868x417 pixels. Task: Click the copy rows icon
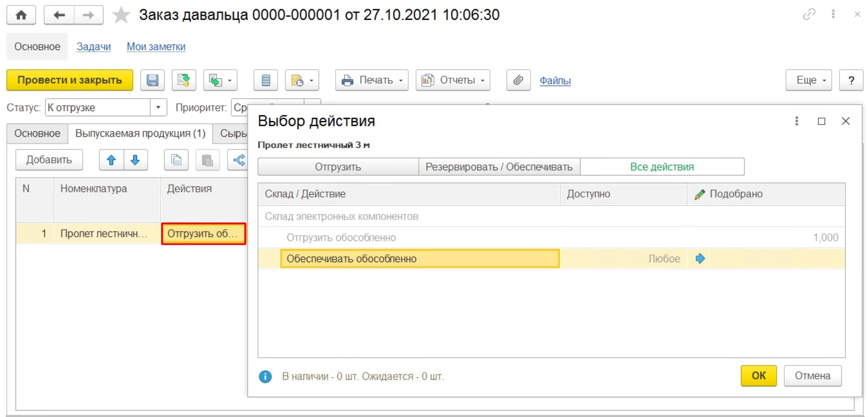click(176, 160)
